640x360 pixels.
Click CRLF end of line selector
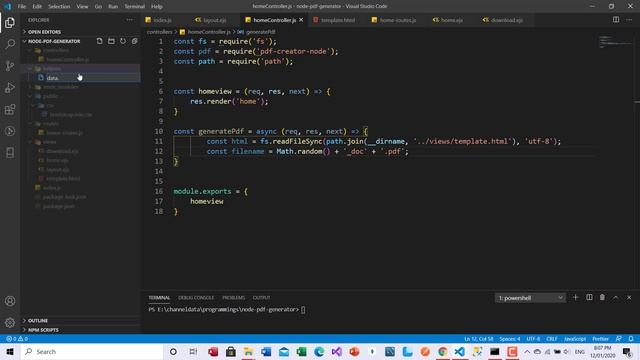click(x=552, y=339)
